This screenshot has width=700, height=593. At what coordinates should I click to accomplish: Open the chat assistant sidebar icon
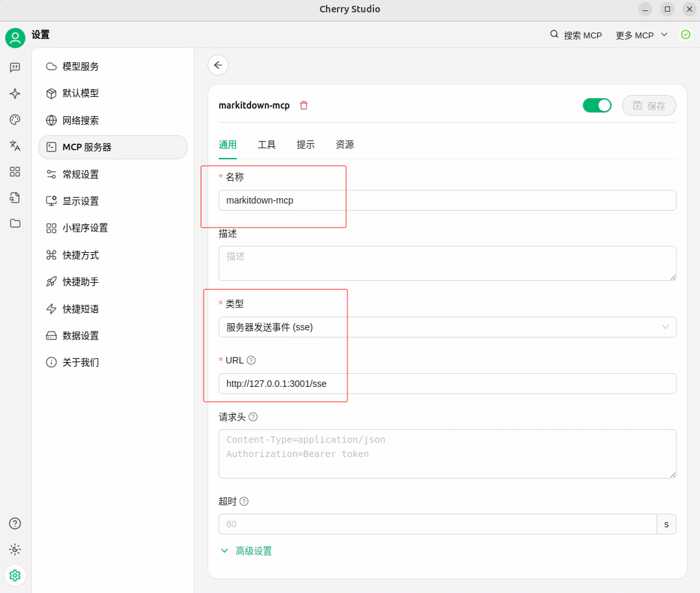point(15,68)
